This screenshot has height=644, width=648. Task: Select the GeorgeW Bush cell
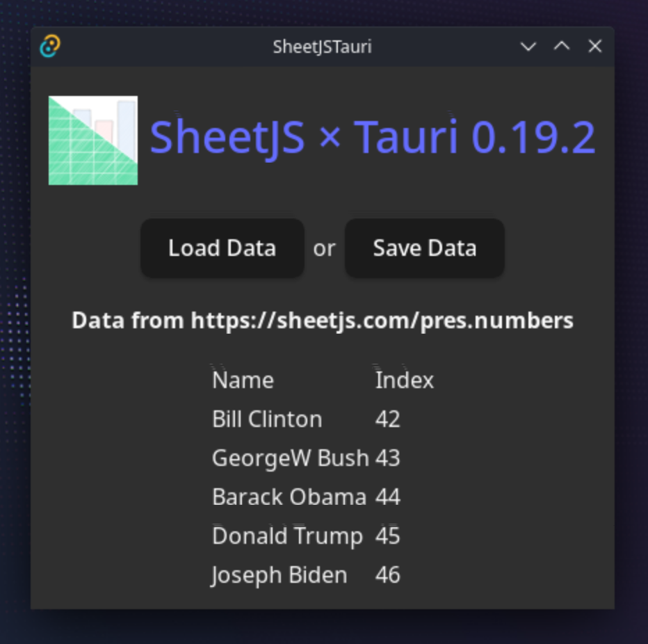pyautogui.click(x=290, y=458)
